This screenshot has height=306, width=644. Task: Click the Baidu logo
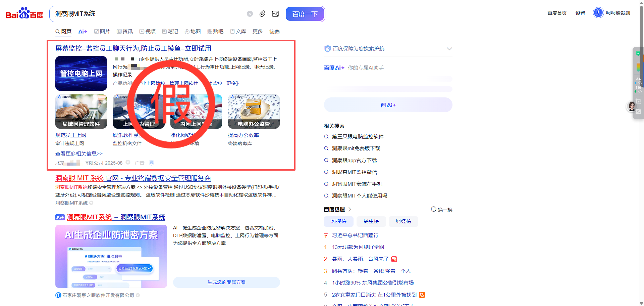pyautogui.click(x=24, y=14)
